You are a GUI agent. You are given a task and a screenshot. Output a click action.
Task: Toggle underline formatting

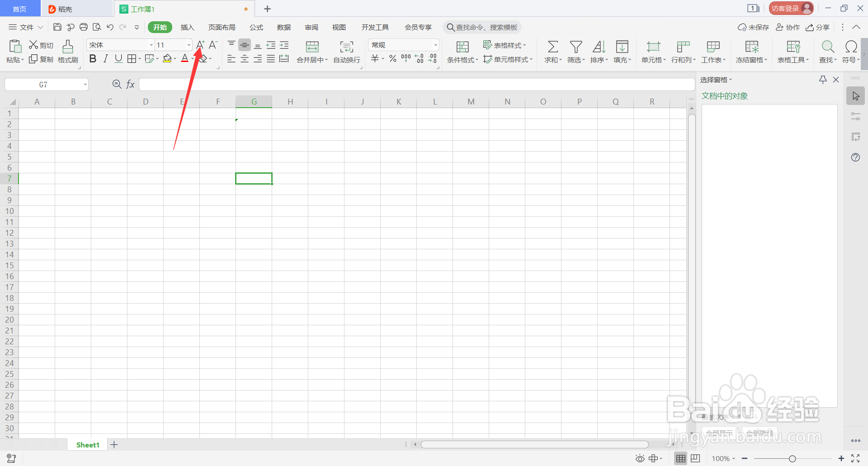(x=118, y=58)
